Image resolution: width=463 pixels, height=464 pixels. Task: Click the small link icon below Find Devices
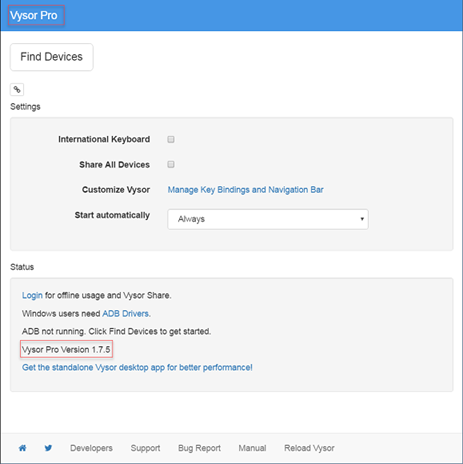tap(17, 89)
